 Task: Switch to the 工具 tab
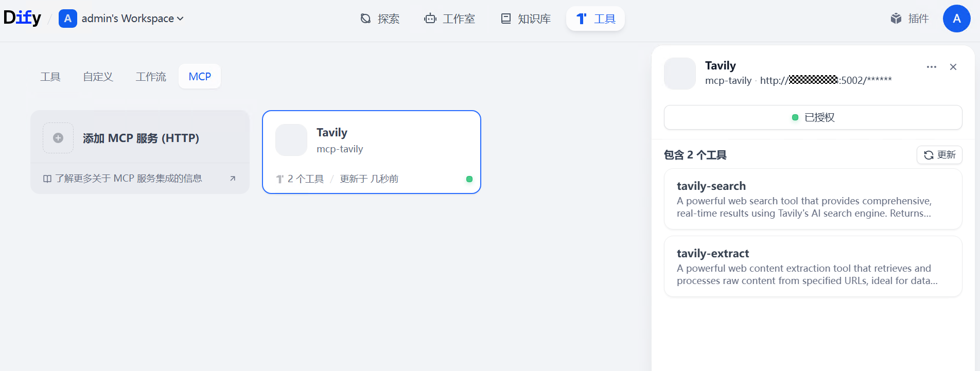50,77
